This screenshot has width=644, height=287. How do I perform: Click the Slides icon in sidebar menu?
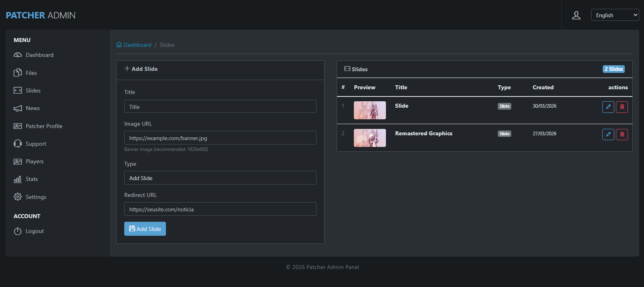[x=18, y=90]
